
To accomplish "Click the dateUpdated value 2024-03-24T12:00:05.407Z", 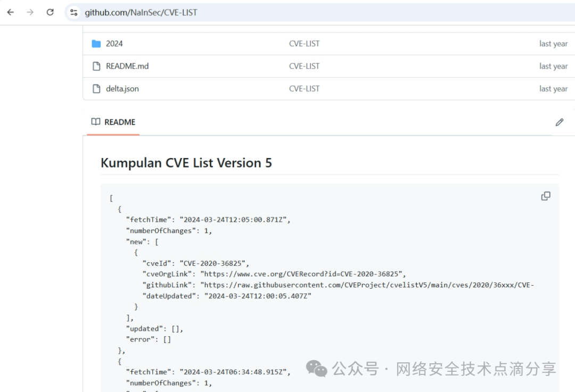I will 258,296.
